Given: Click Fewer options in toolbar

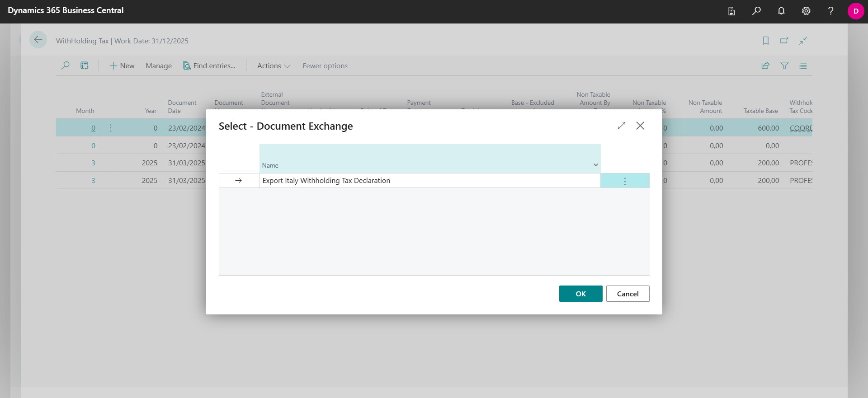Looking at the screenshot, I should 325,66.
